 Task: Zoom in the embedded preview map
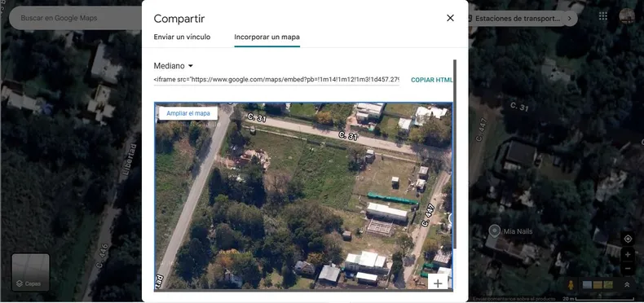438,283
